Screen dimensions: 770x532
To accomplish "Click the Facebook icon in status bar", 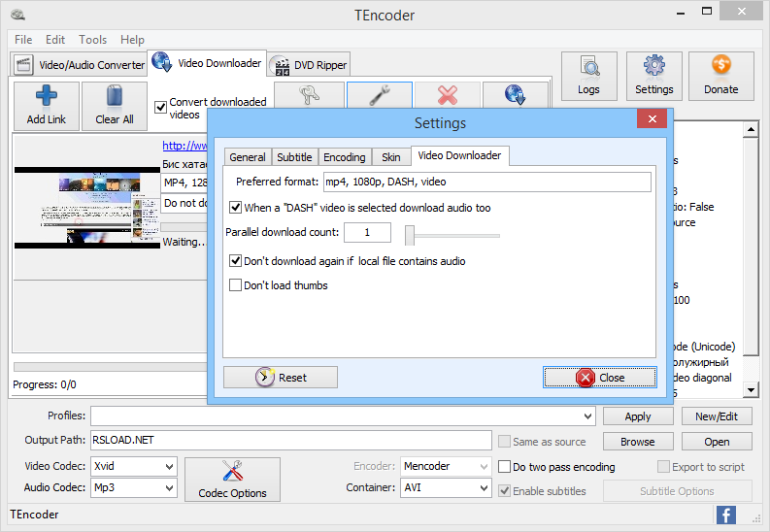I will [725, 515].
